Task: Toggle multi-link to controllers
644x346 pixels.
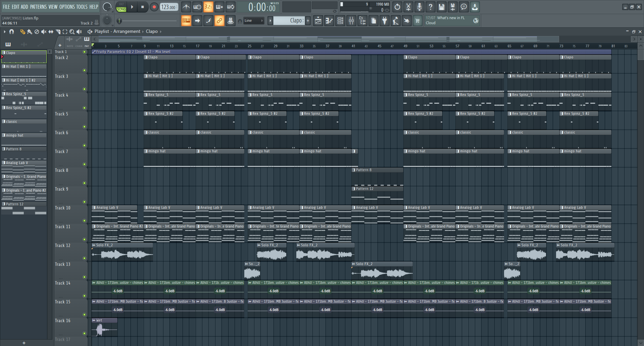Action: click(219, 21)
